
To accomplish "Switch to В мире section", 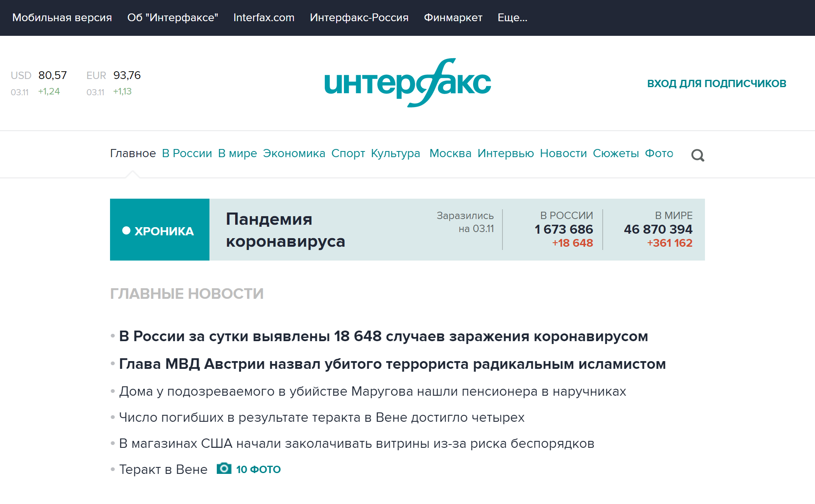I will click(x=238, y=153).
